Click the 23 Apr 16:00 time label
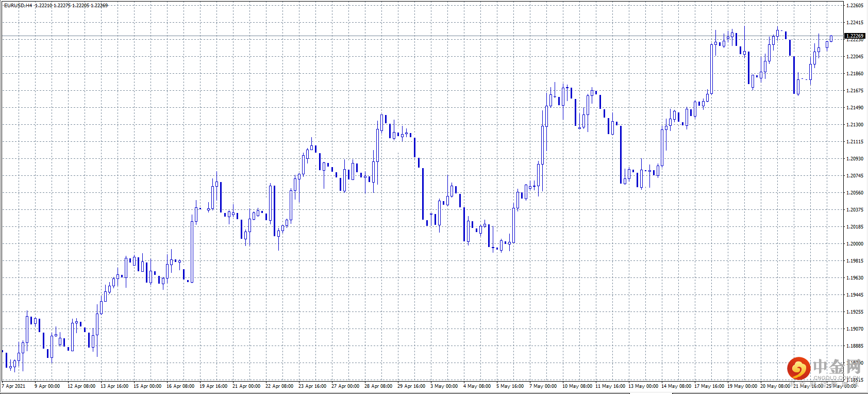This screenshot has width=868, height=394. coord(312,386)
